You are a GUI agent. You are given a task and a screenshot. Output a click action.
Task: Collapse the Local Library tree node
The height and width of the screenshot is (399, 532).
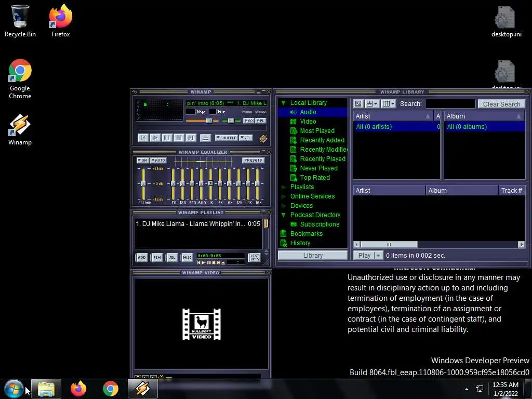pos(283,103)
